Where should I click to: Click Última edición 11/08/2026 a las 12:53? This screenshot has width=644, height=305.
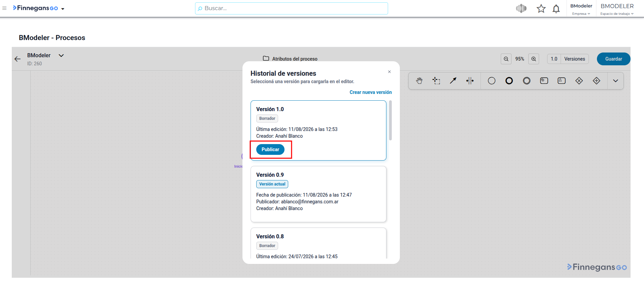pos(297,129)
